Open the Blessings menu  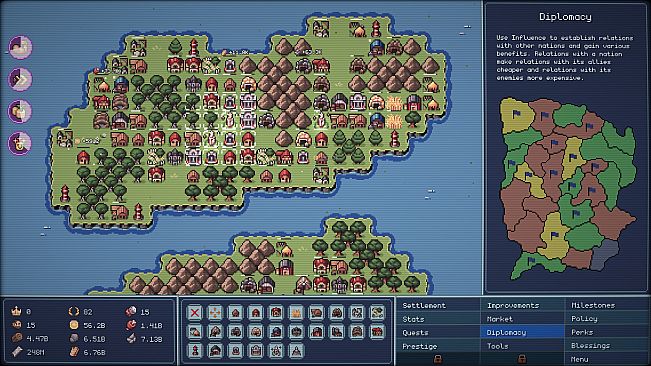607,345
